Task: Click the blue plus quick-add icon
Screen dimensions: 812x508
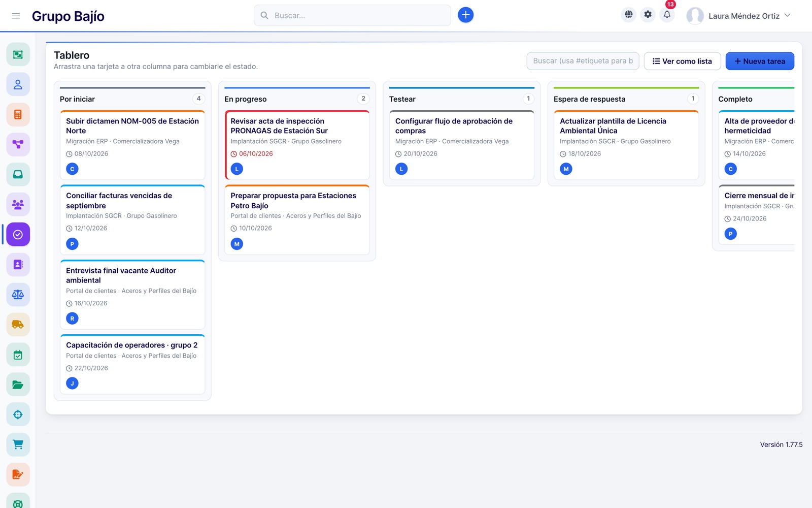Action: [x=465, y=15]
